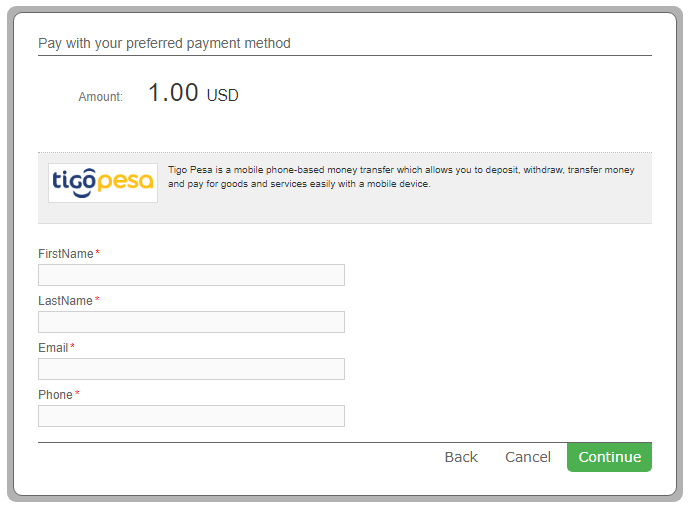Click the green Continue button
The image size is (690, 508).
[x=609, y=457]
